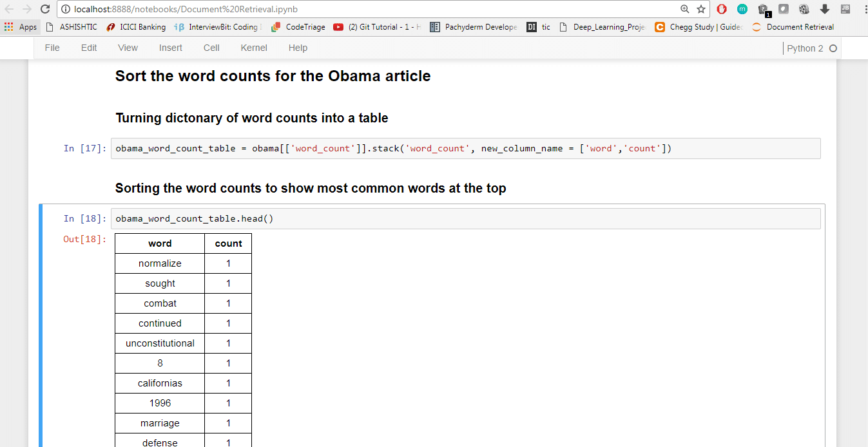Click the Jupyter kernel idle indicator circle

pyautogui.click(x=833, y=48)
